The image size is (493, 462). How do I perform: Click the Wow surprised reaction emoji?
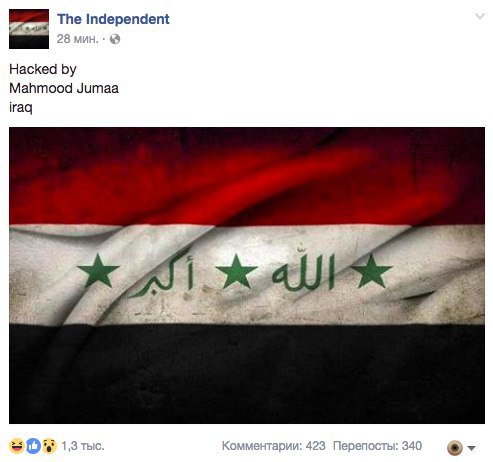[49, 446]
